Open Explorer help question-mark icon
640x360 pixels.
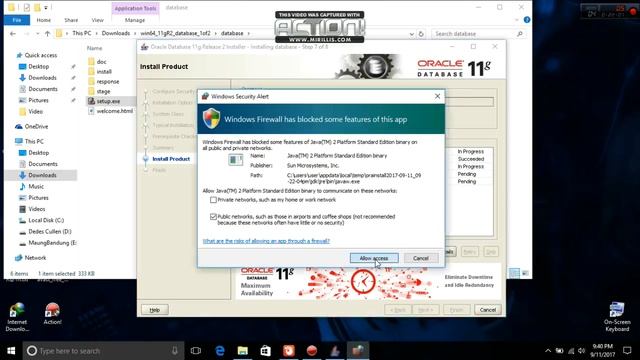pyautogui.click(x=527, y=20)
